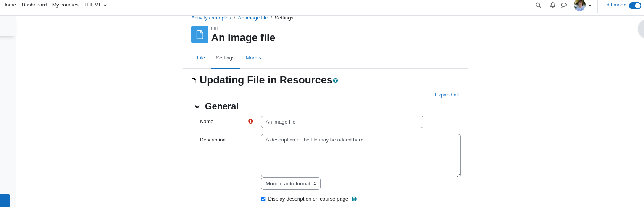Collapse the General section chevron

point(197,107)
